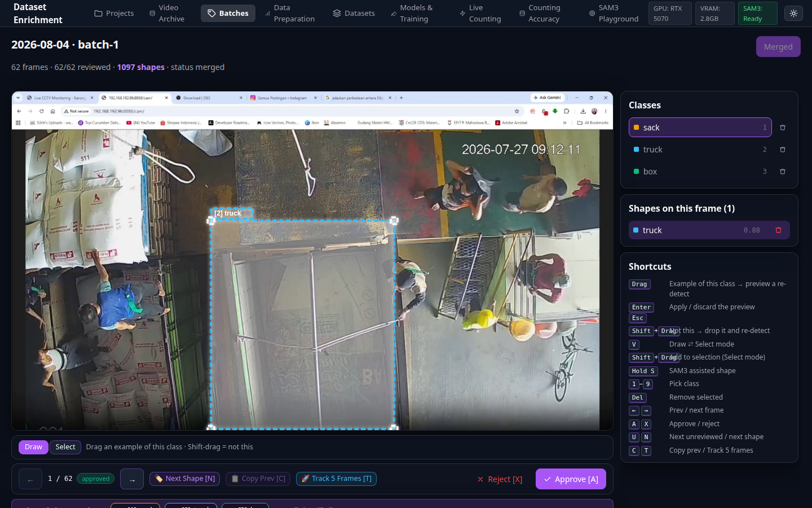This screenshot has width=812, height=508.
Task: Click the "1 / 62" frame counter
Action: [60, 479]
